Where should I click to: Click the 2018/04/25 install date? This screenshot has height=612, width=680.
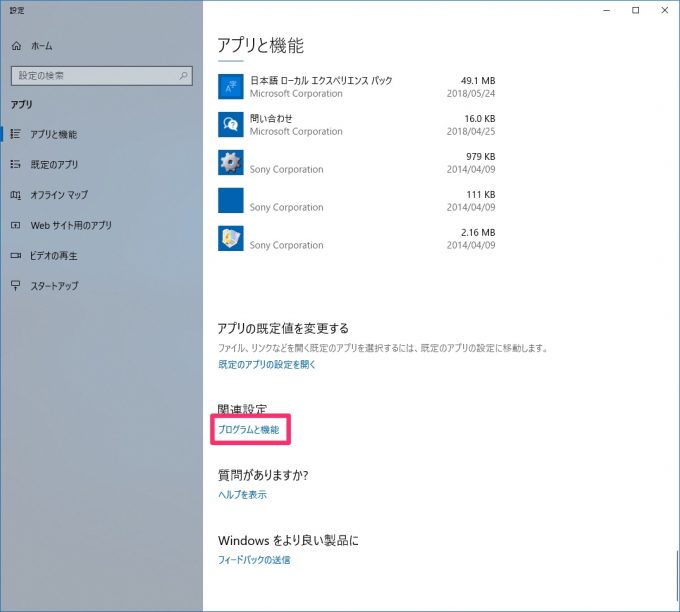pos(471,131)
